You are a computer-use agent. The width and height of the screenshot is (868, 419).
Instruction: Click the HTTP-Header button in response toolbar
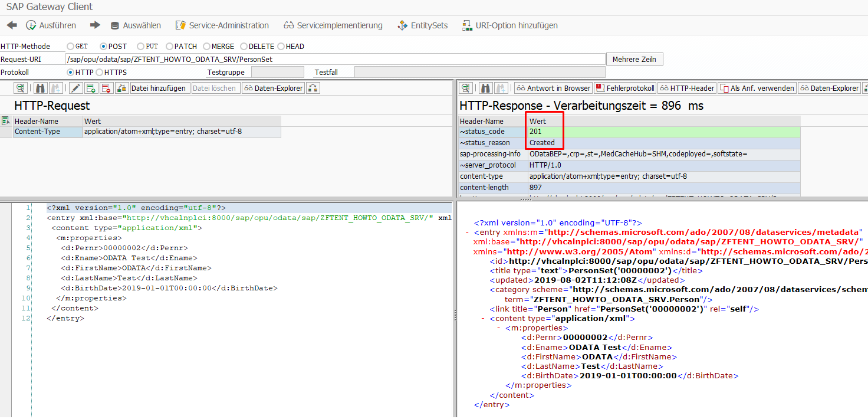pos(687,88)
